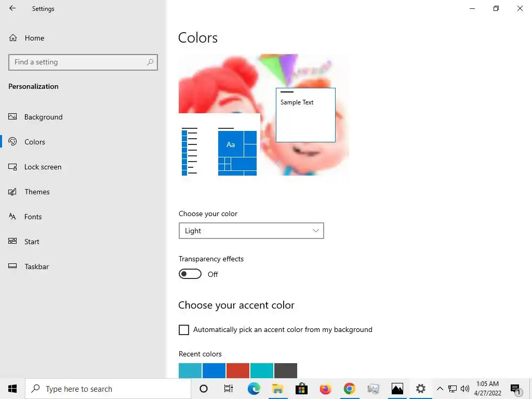The width and height of the screenshot is (532, 399).
Task: Toggle Transparency effects switch
Action: (x=190, y=274)
